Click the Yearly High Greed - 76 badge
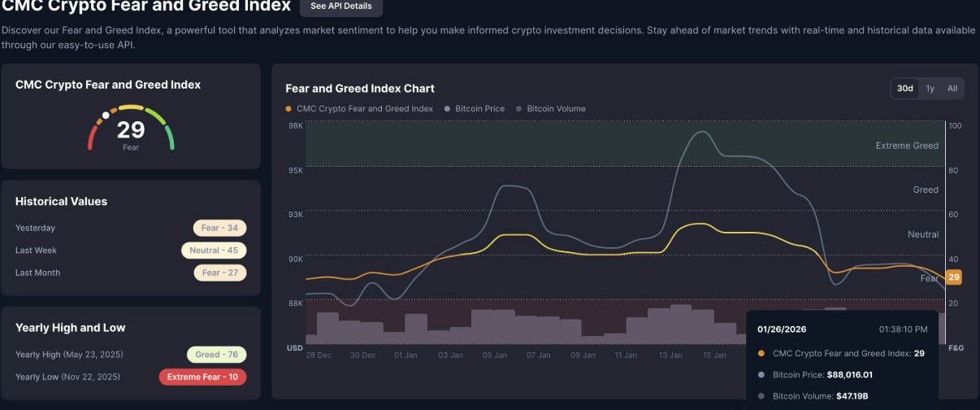 216,355
